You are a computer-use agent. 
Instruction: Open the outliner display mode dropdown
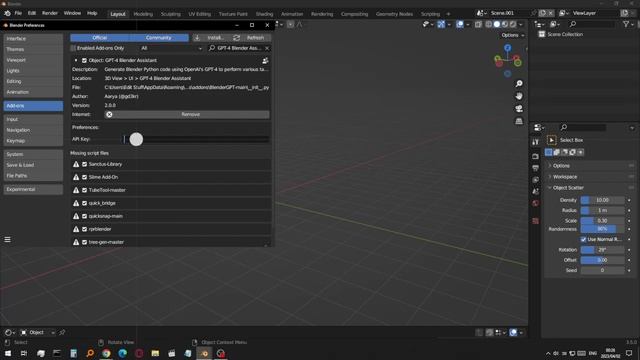coord(555,24)
